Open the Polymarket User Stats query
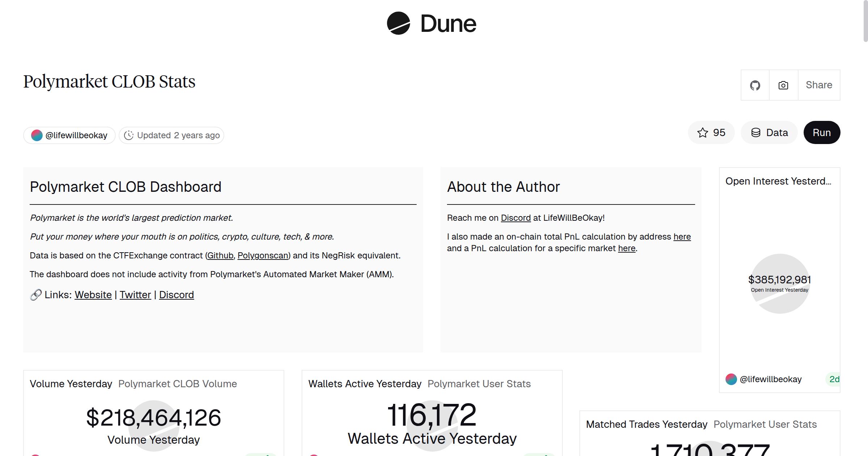 [x=479, y=384]
